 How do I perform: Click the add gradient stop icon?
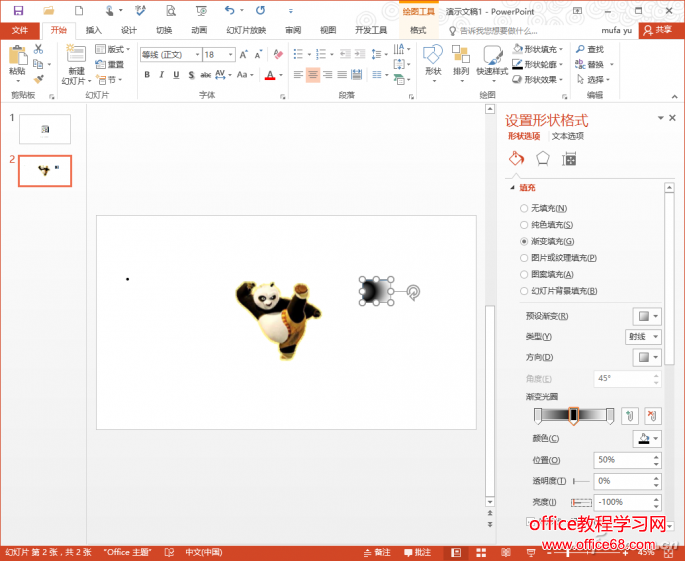630,415
